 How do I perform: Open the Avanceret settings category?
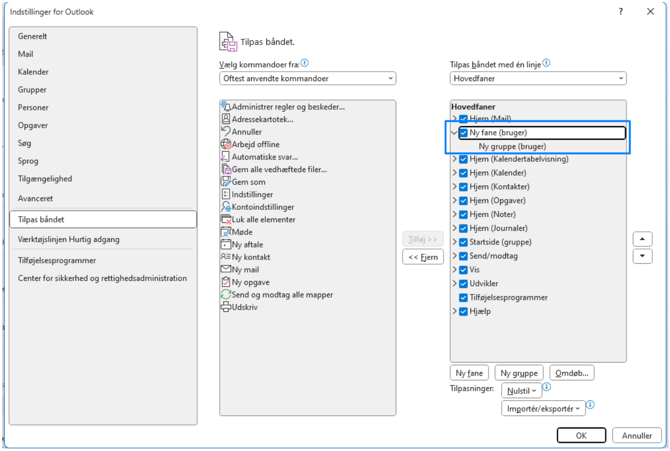[x=36, y=198]
